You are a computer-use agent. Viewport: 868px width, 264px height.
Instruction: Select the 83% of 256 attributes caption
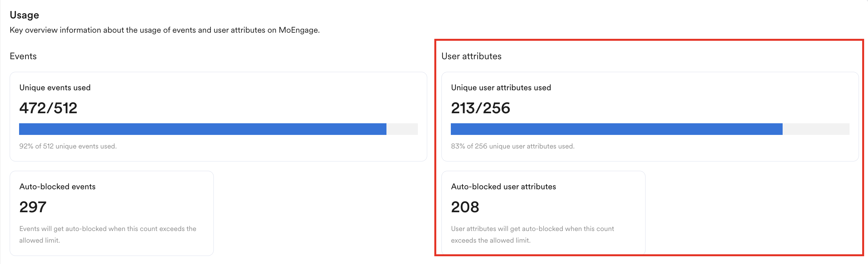click(x=512, y=146)
